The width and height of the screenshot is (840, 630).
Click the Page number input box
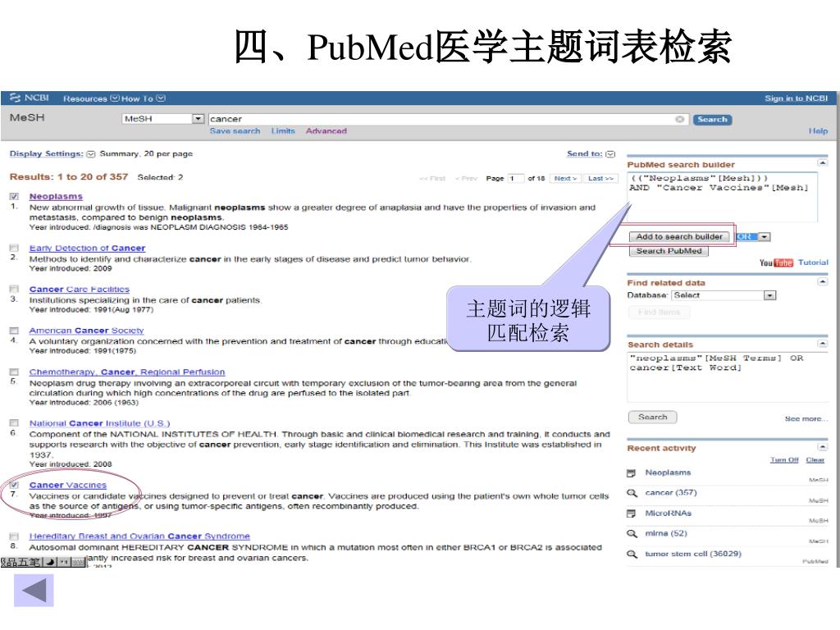click(x=515, y=178)
